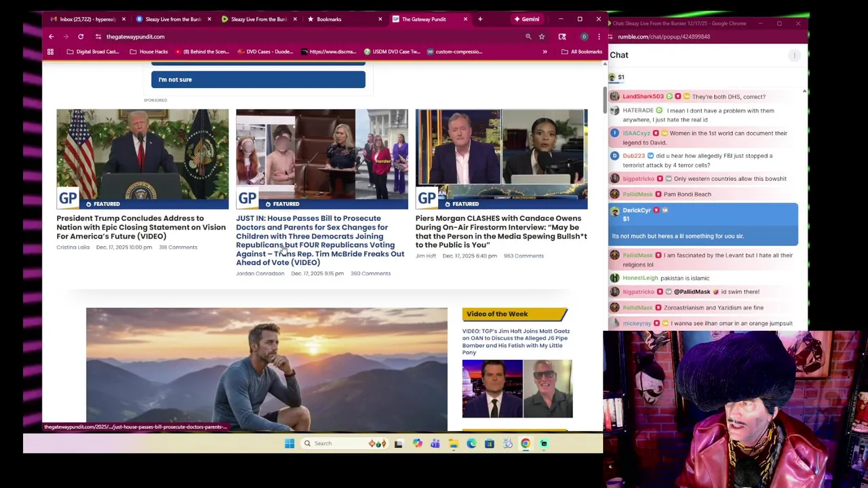
Task: Open Microsoft Edge from the taskbar
Action: [471, 443]
